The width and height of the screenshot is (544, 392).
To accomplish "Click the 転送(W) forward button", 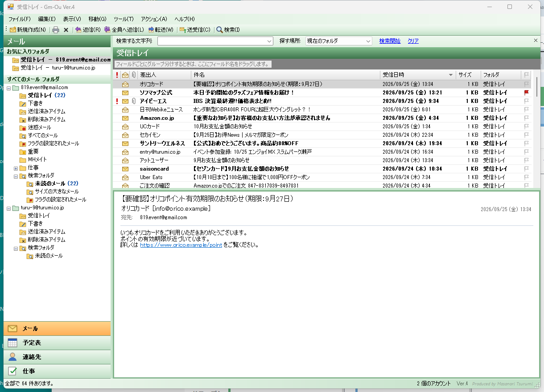I will pos(161,30).
